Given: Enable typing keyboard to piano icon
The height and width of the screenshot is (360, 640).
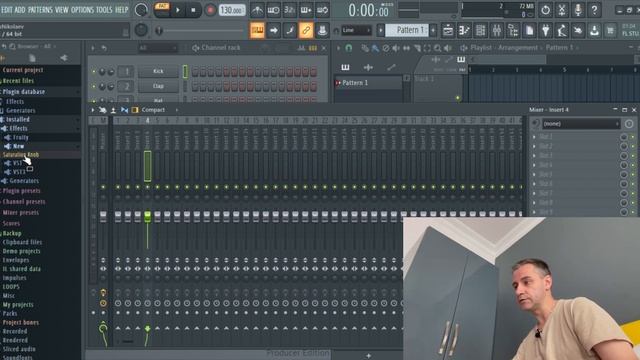Looking at the screenshot, I should pyautogui.click(x=257, y=30).
